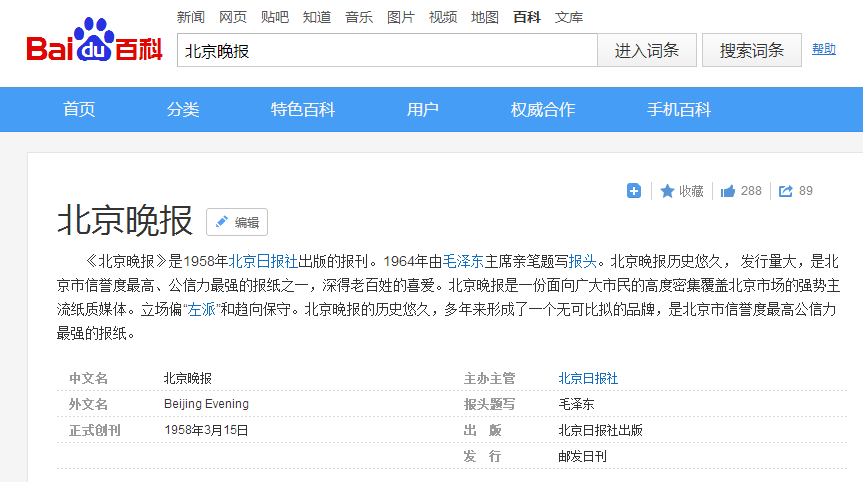This screenshot has height=482, width=863.
Task: Open 手机百科 in the navigation bar
Action: [x=679, y=109]
